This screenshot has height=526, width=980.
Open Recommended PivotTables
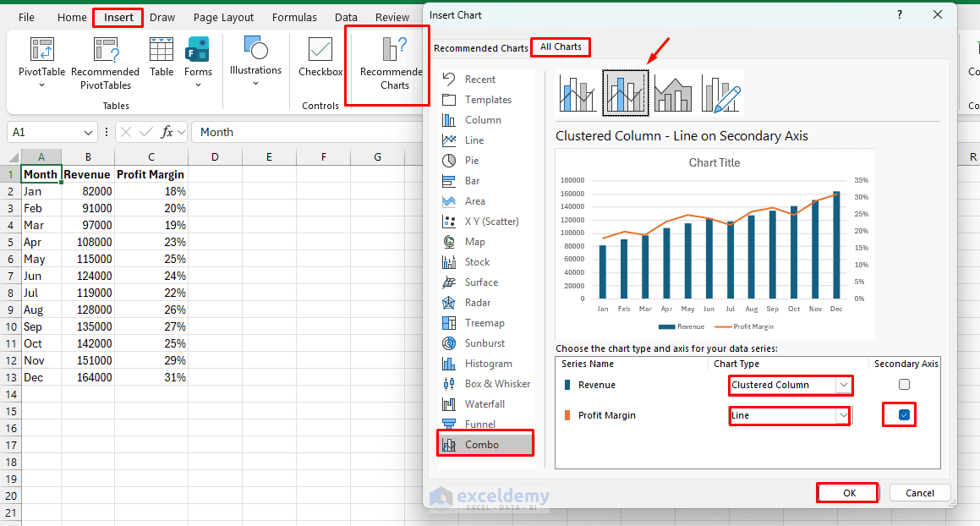click(x=106, y=63)
